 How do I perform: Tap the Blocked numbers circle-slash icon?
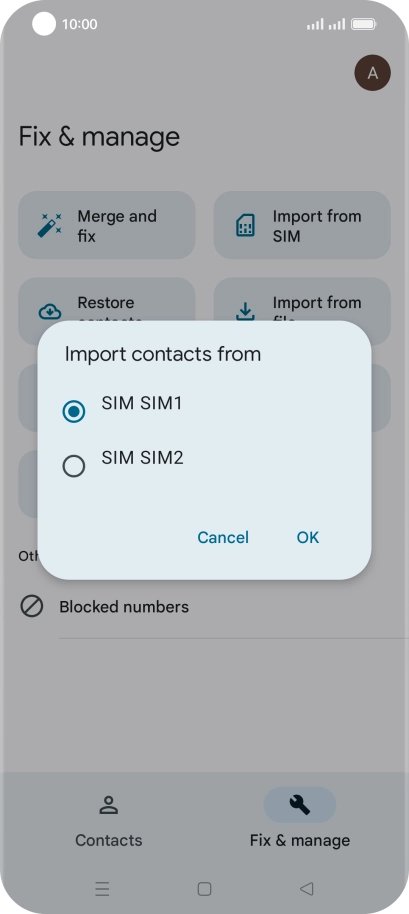coord(31,606)
